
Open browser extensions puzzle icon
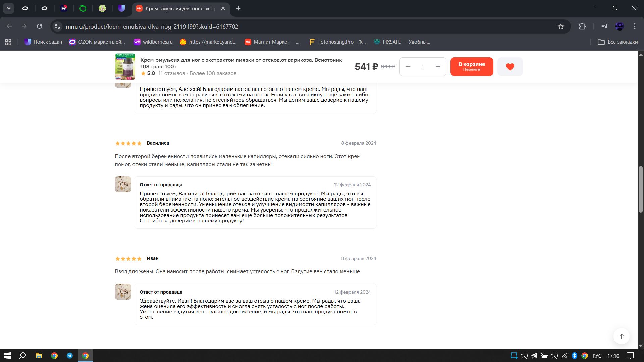click(582, 26)
